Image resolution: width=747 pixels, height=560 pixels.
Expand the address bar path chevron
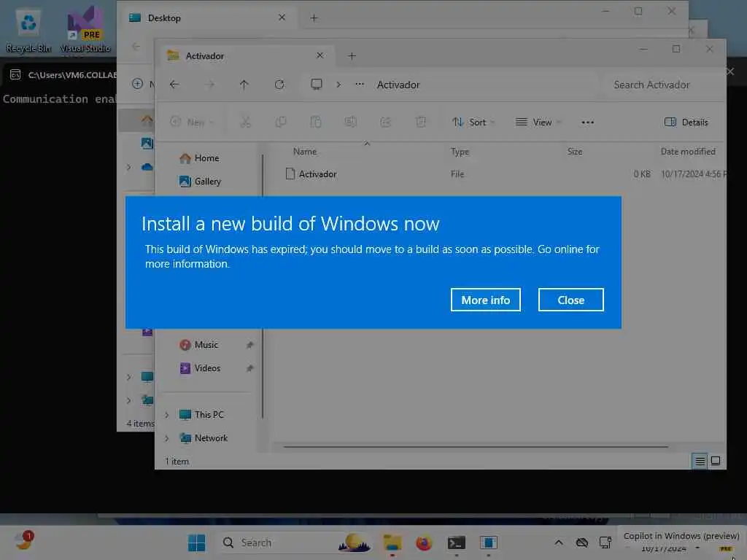tap(338, 85)
